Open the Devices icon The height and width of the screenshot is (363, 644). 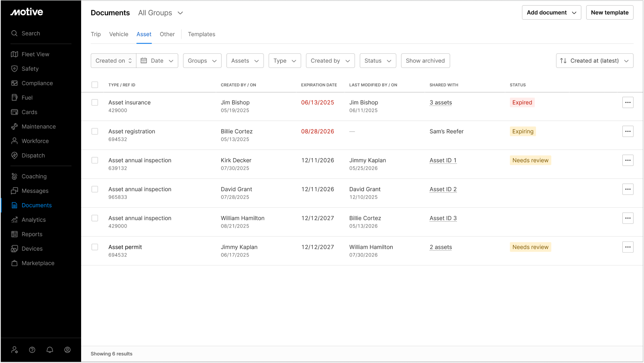tap(14, 249)
